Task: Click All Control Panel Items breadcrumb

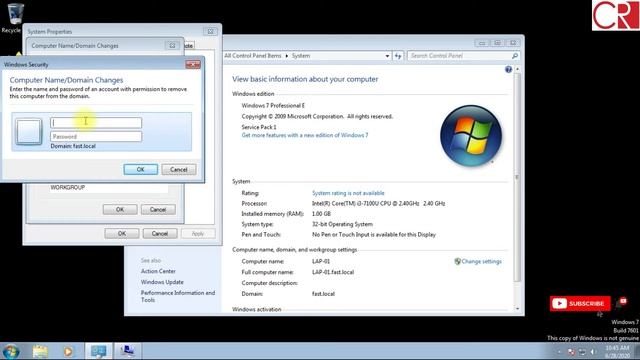Action: click(x=253, y=56)
